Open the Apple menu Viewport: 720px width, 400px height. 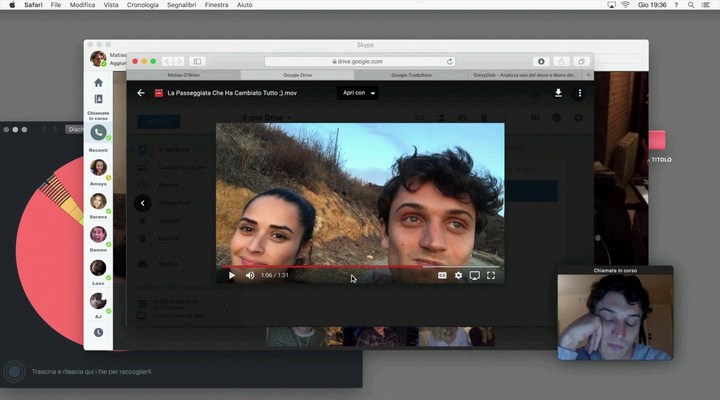click(12, 5)
